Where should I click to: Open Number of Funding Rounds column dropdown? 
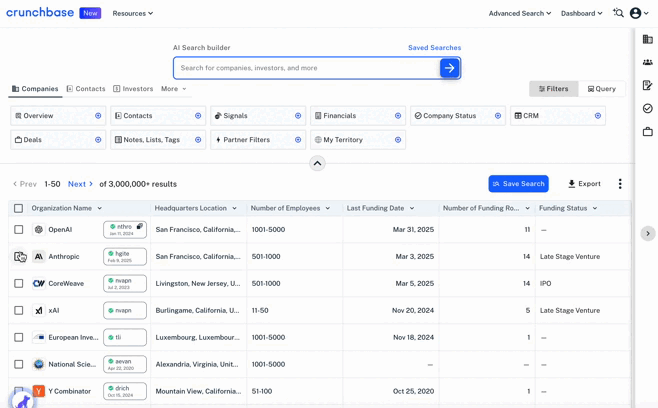[527, 208]
